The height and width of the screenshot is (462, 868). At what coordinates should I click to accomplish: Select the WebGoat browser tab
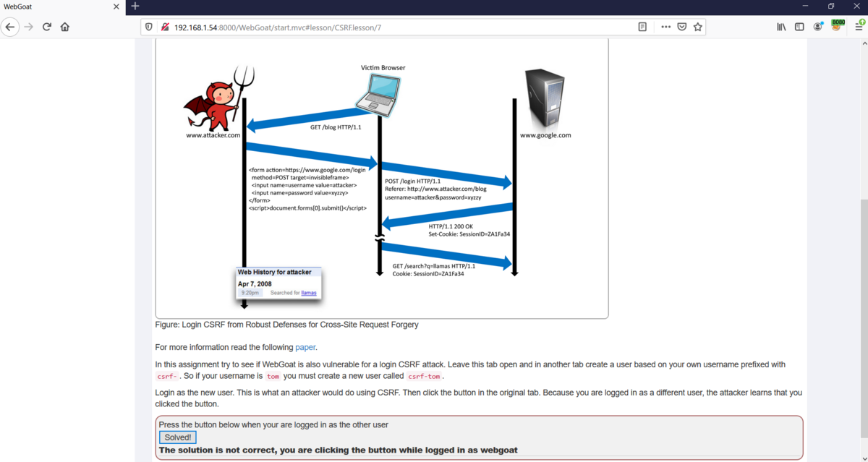tap(62, 7)
